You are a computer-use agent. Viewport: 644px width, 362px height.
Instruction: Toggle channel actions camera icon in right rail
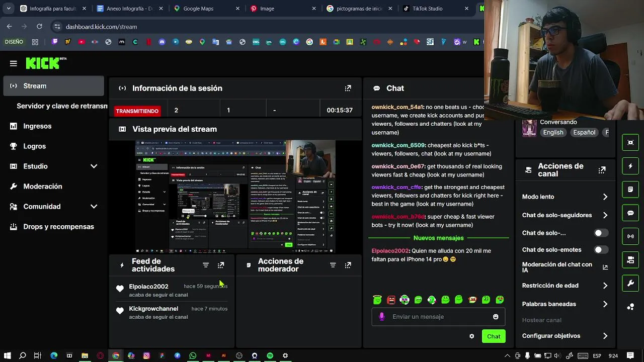630,260
